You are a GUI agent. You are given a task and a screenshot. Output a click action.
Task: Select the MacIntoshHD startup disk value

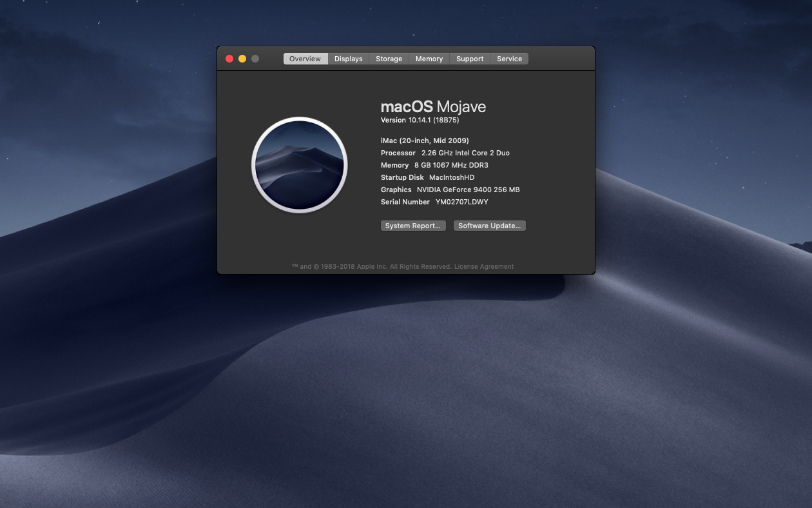452,177
